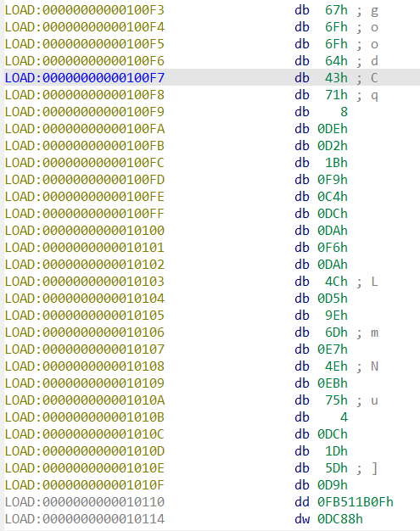
Task: Select highlighted address LOAD:00000000000100F7
Action: [x=85, y=78]
